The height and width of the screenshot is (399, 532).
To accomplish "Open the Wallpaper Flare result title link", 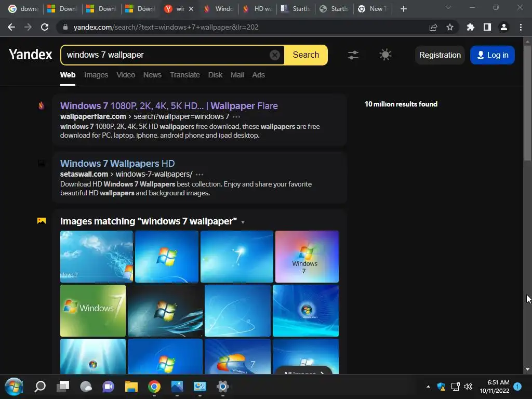I will pyautogui.click(x=169, y=106).
